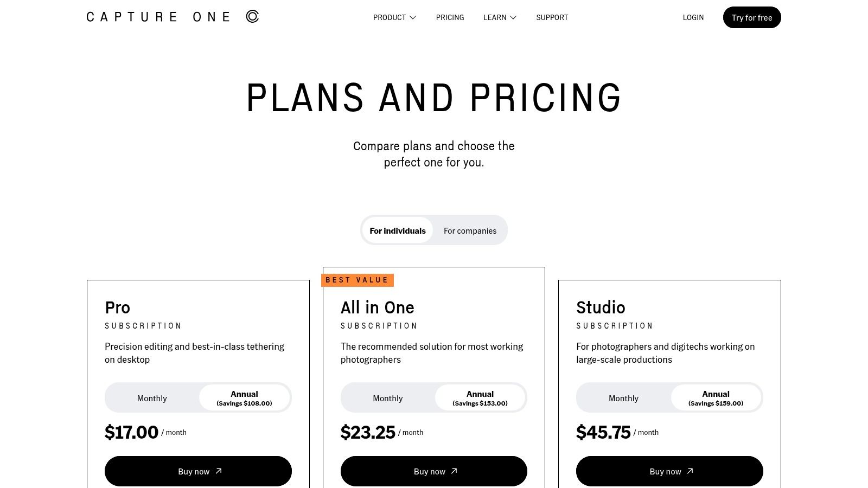
Task: Expand the Product menu chevron
Action: pyautogui.click(x=413, y=17)
